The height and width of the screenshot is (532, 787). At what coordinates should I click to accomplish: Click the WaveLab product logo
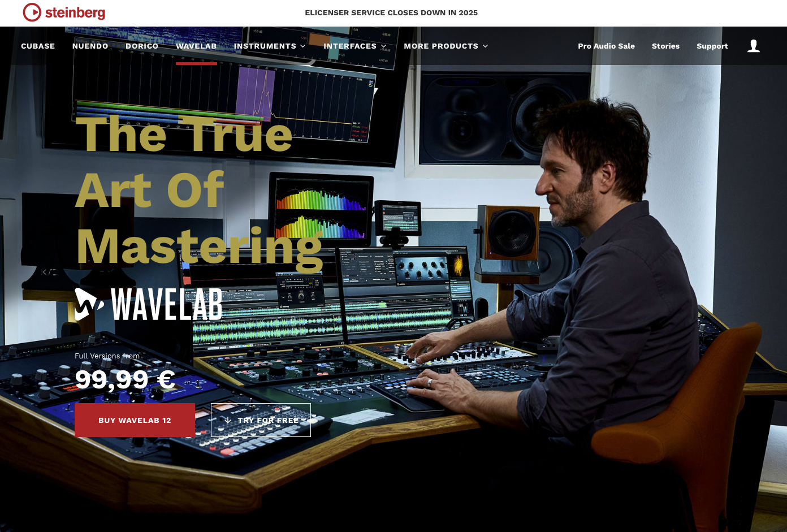(x=148, y=304)
